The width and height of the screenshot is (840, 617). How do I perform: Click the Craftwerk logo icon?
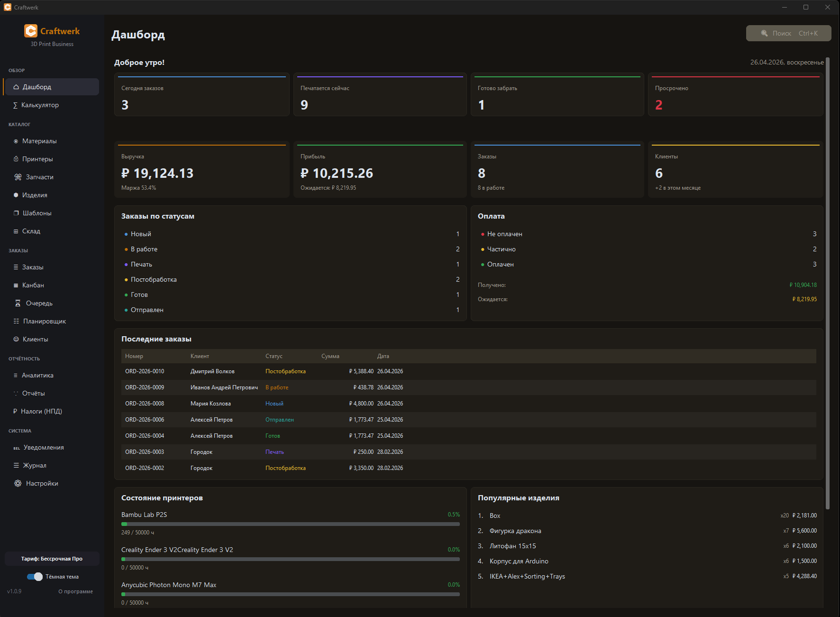pos(31,31)
